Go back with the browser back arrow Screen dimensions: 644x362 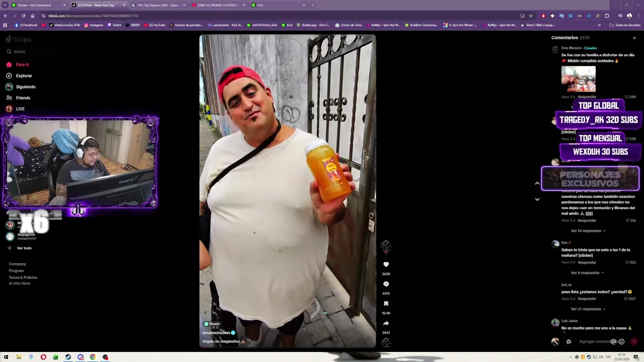point(6,16)
